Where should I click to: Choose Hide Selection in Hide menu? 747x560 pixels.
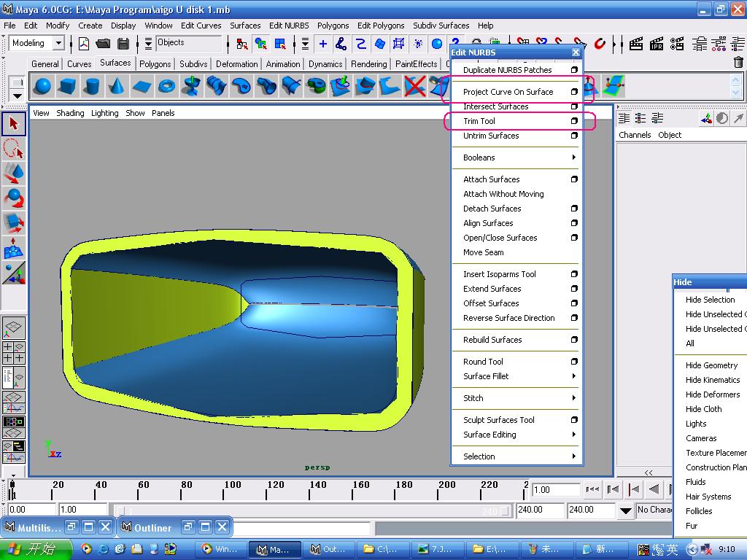[x=710, y=300]
